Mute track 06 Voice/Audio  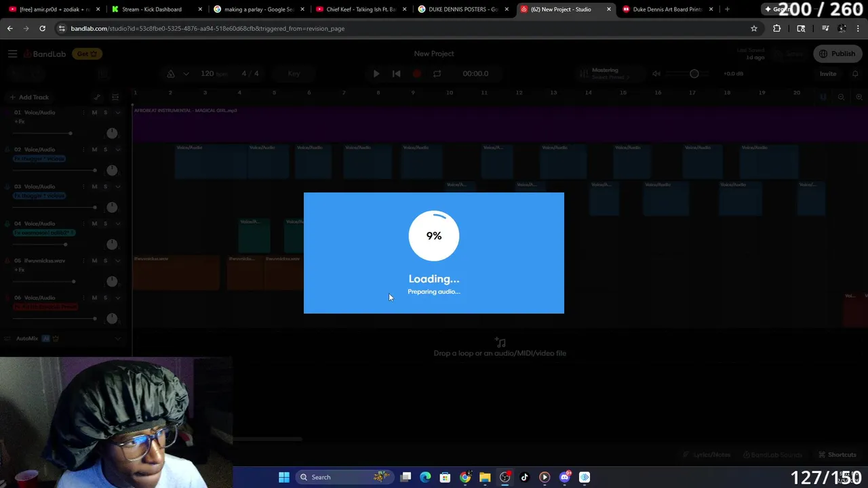[x=94, y=298]
